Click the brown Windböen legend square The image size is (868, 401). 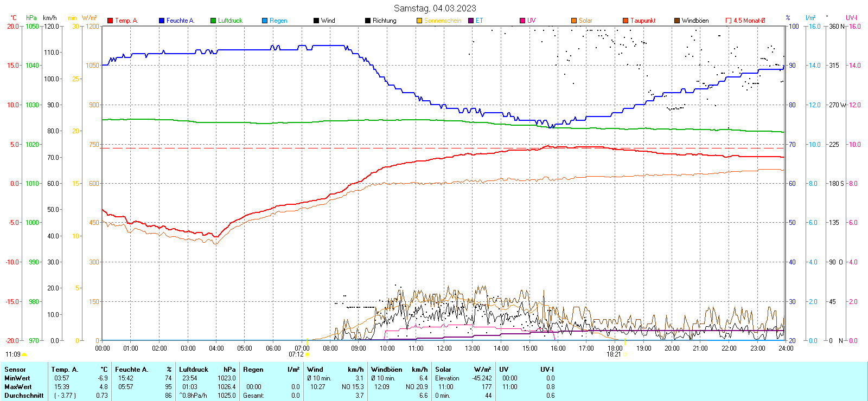coord(677,21)
